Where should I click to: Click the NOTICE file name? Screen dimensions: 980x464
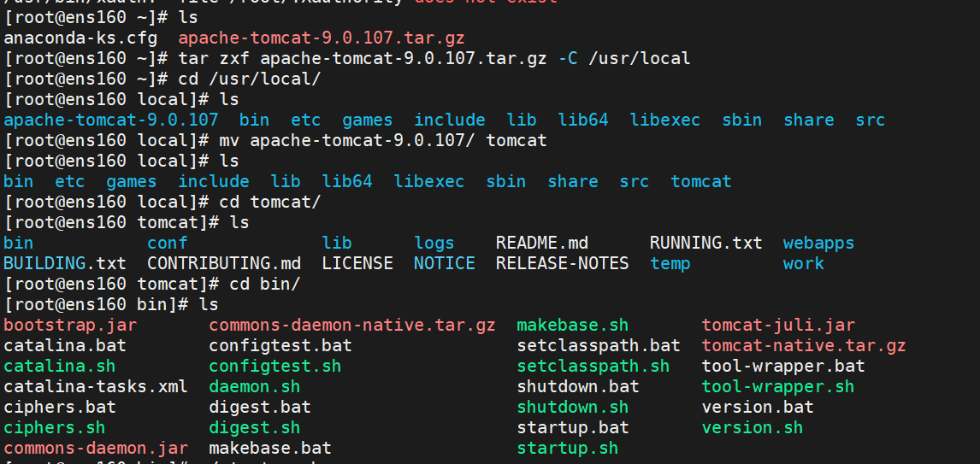point(445,263)
